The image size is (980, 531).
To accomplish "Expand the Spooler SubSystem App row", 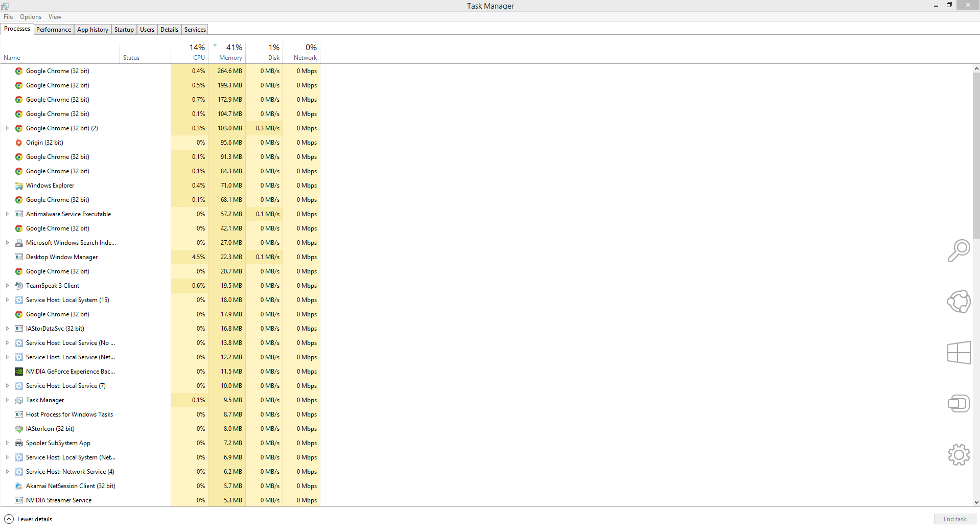I will [7, 443].
